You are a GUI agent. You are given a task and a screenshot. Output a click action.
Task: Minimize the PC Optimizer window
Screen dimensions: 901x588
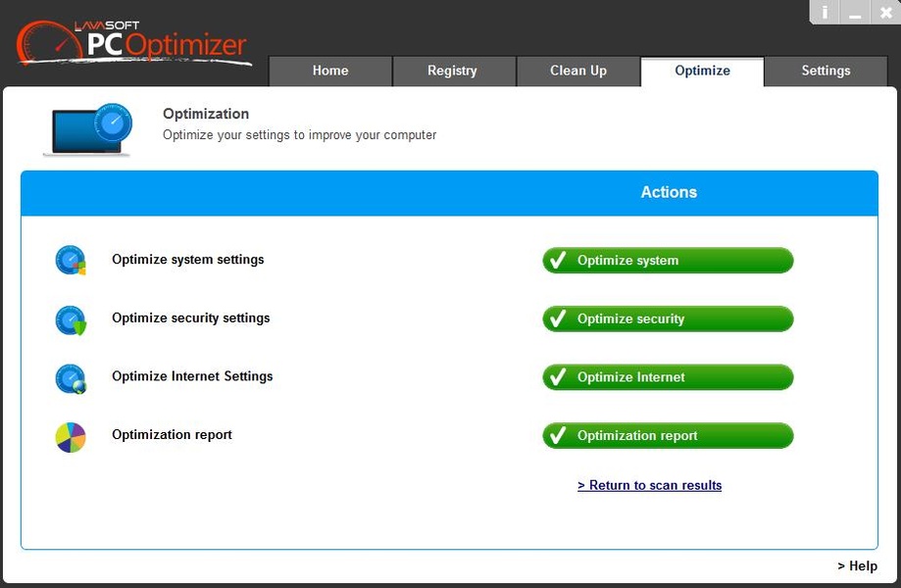855,12
